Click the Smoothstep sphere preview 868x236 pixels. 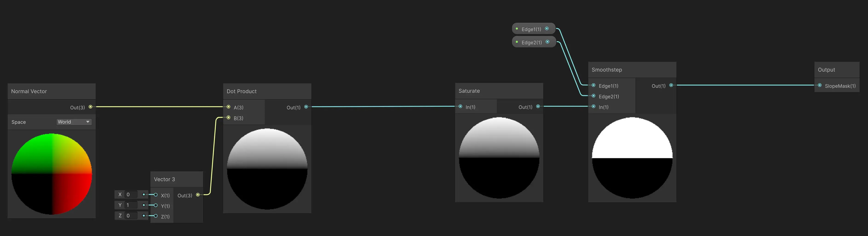(632, 158)
